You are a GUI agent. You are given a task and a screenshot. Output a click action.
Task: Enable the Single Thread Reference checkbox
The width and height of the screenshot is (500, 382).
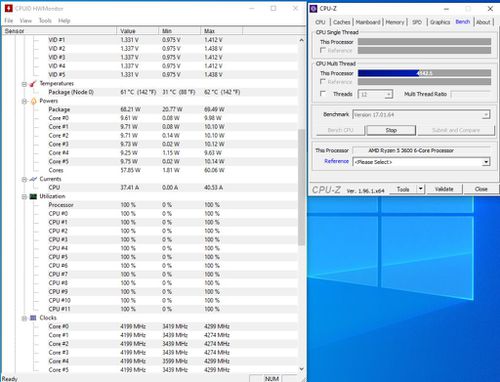pos(323,50)
